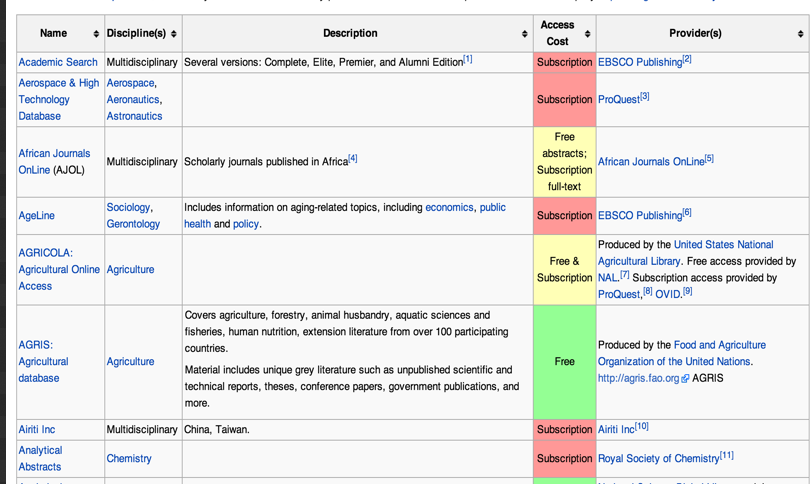Open Royal Society of Chemistry link

(x=659, y=458)
